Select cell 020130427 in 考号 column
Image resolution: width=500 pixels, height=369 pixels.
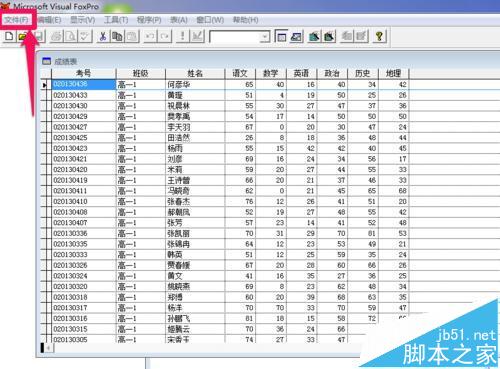point(84,127)
